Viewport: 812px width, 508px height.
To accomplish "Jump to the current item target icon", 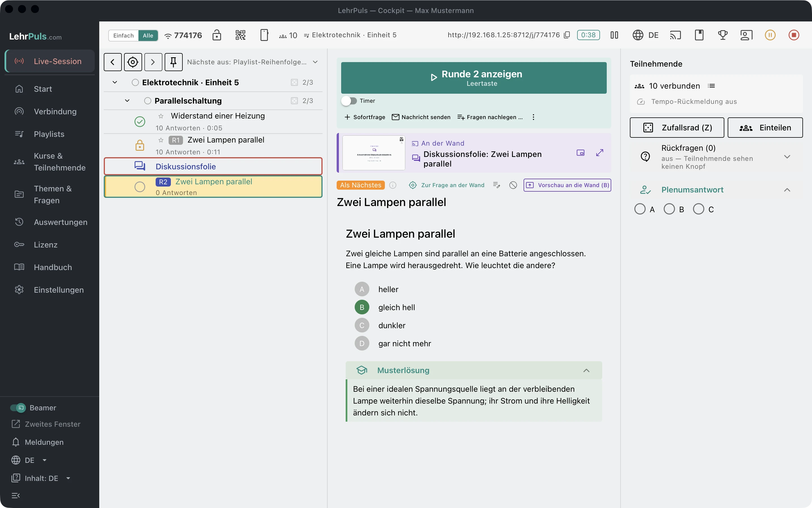I will coord(133,62).
